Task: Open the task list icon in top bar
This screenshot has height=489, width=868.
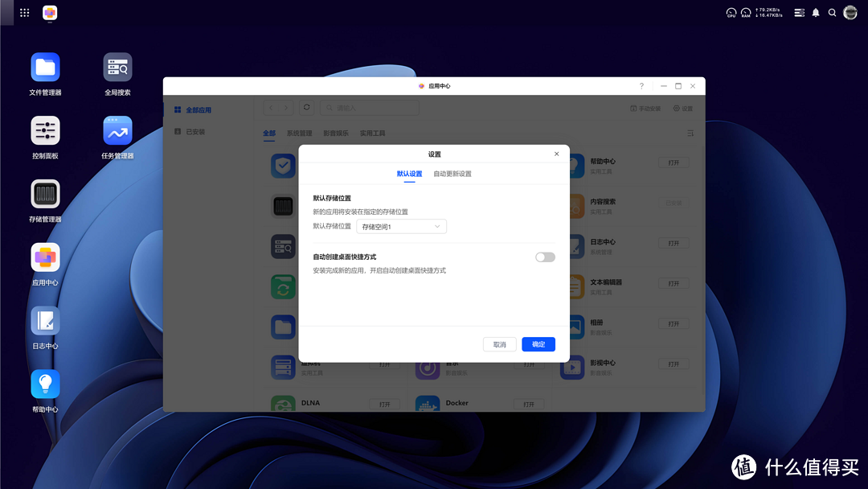Action: coord(800,13)
